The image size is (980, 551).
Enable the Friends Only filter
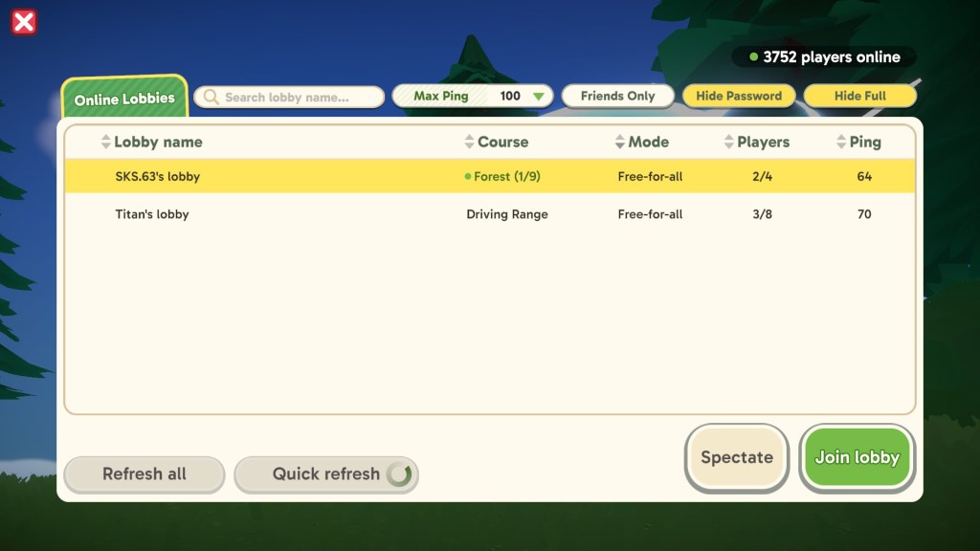tap(618, 96)
